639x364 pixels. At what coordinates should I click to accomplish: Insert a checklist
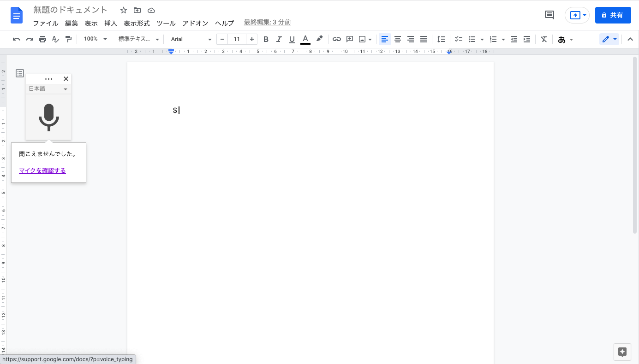click(459, 39)
